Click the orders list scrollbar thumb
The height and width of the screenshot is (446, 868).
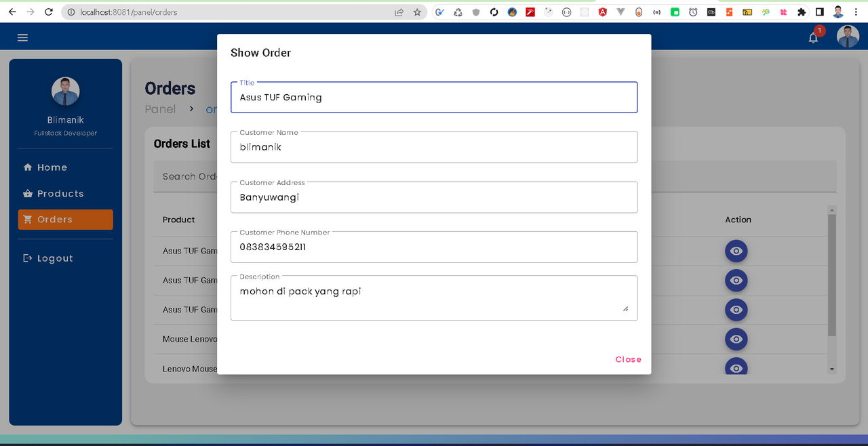click(x=832, y=275)
